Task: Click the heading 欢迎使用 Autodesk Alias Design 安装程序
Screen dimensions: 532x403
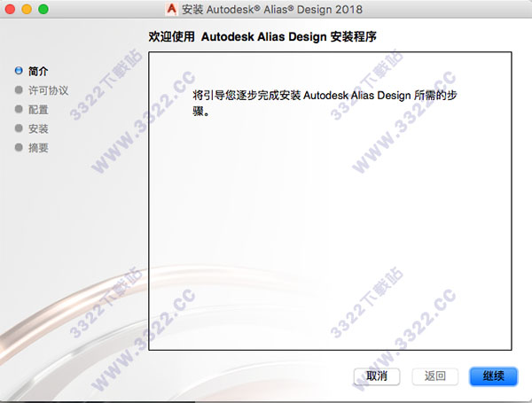Action: [x=262, y=36]
